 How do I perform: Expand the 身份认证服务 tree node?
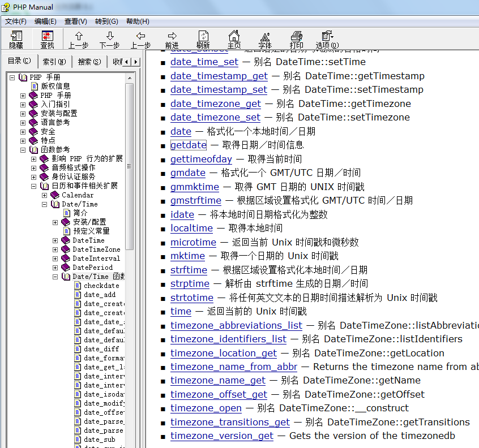33,177
